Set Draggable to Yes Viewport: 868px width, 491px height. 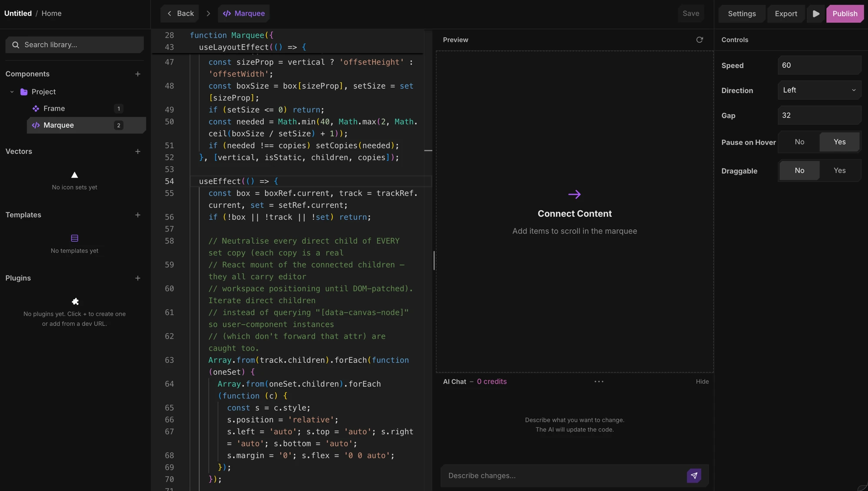[x=839, y=171]
